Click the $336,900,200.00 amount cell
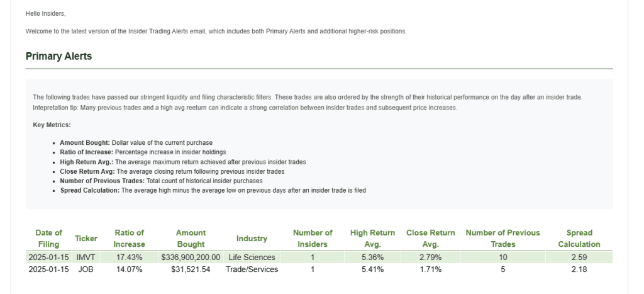Viewport: 644px width, 294px height. coord(191,257)
